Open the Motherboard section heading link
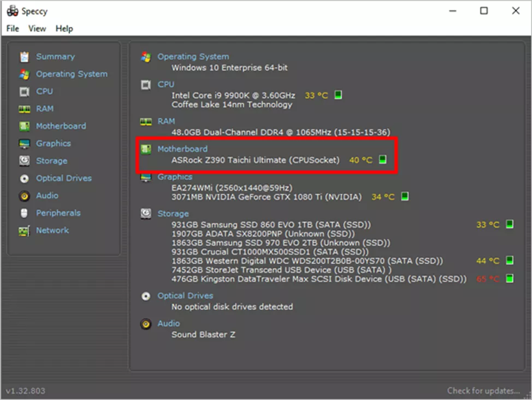 (182, 149)
